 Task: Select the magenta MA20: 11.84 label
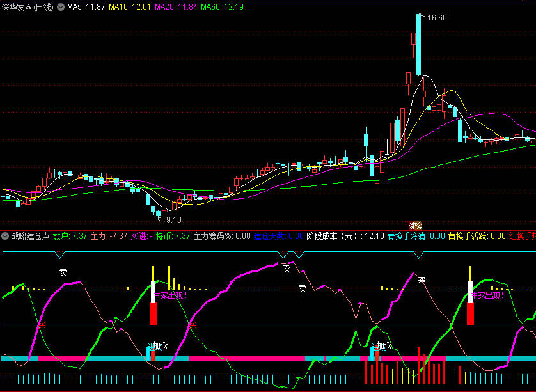176,7
